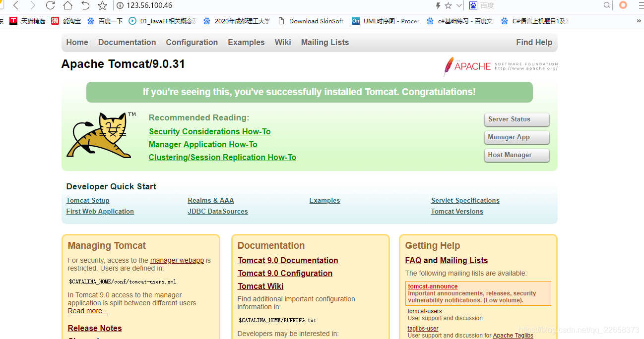Click the Apache Software Foundation feather logo
The width and height of the screenshot is (644, 339).
(x=500, y=66)
